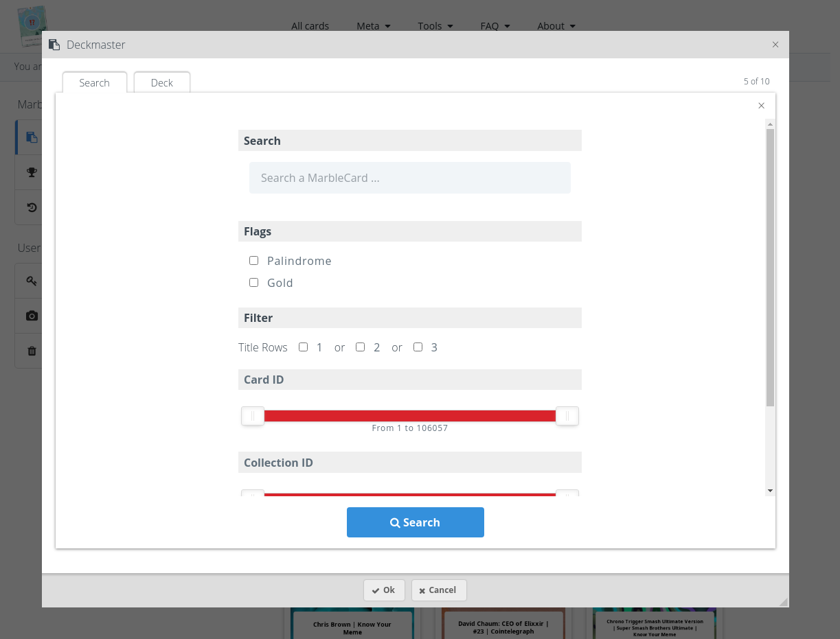Click the Search a MarbleCard input field

click(x=409, y=178)
